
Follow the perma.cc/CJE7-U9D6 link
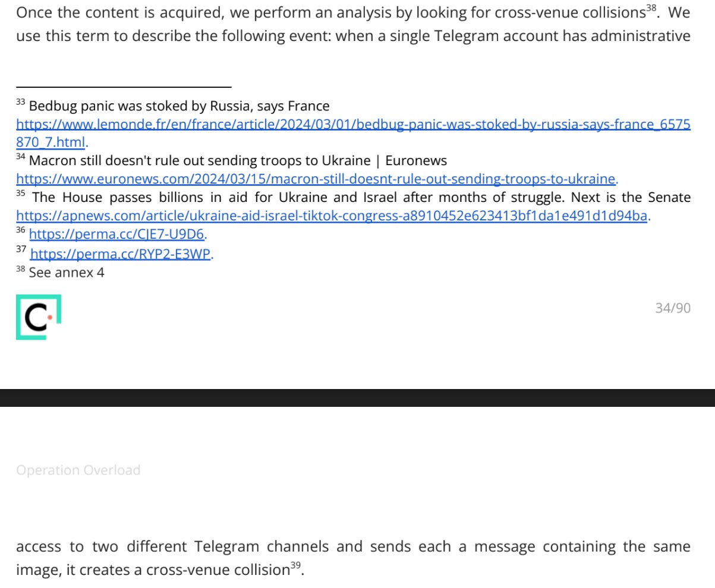[x=116, y=234]
